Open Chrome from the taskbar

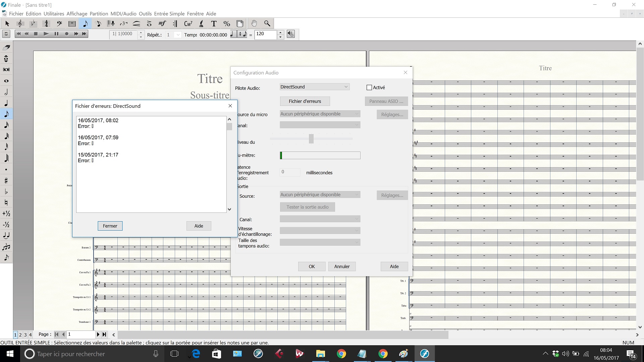(341, 354)
